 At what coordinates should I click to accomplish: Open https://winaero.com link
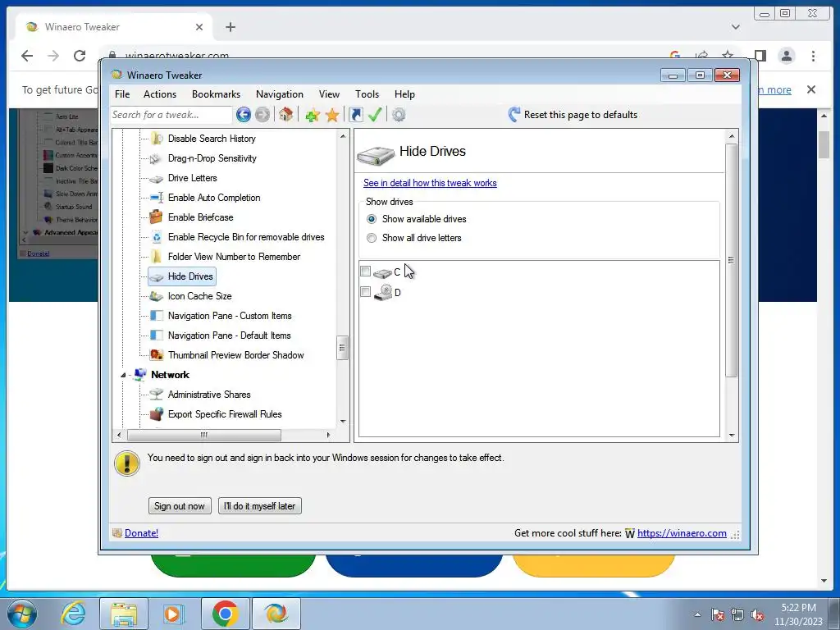coord(682,533)
